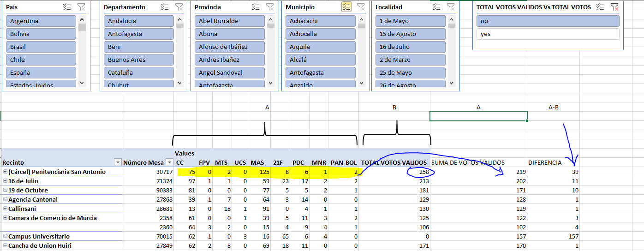Click multi-select icon in País slicer
Screen dimensions: 644x251
coord(67,7)
